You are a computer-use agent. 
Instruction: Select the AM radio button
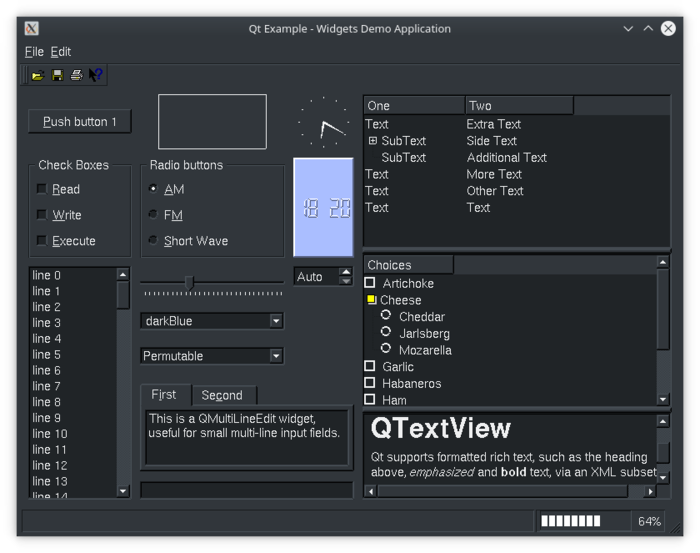153,189
